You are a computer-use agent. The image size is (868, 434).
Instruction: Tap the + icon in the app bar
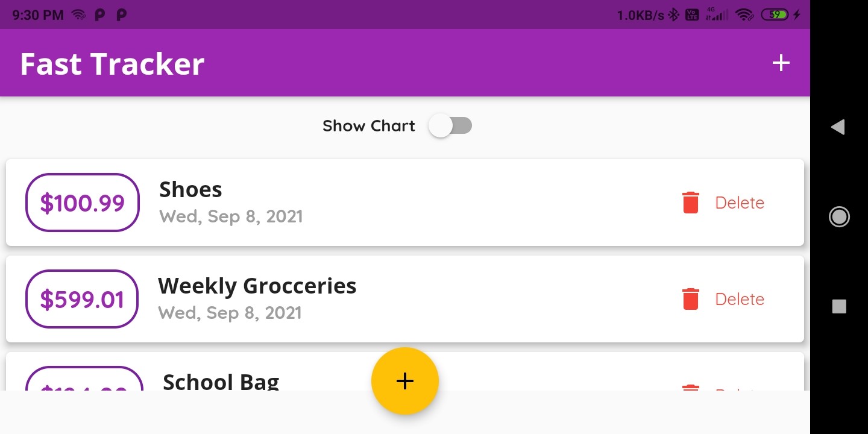pos(781,63)
